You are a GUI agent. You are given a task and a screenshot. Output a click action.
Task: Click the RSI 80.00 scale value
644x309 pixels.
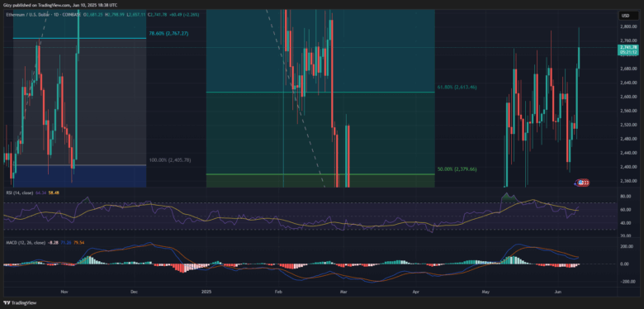pyautogui.click(x=626, y=197)
